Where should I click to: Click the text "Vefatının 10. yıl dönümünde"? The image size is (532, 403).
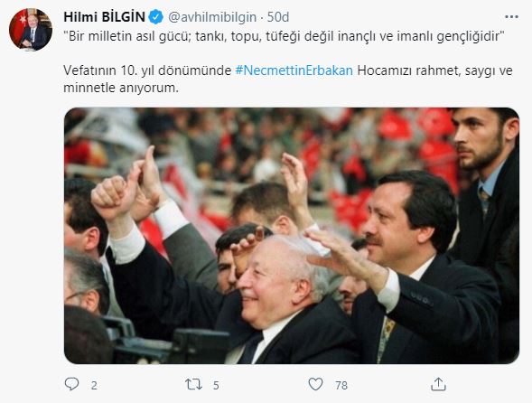[x=147, y=70]
